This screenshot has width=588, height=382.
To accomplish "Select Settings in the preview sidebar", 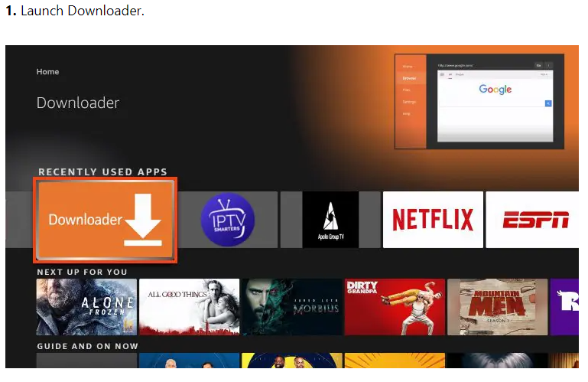I will point(409,102).
